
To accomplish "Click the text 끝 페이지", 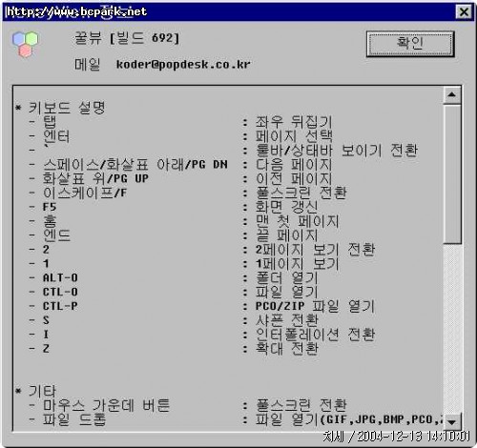I will click(x=286, y=235).
